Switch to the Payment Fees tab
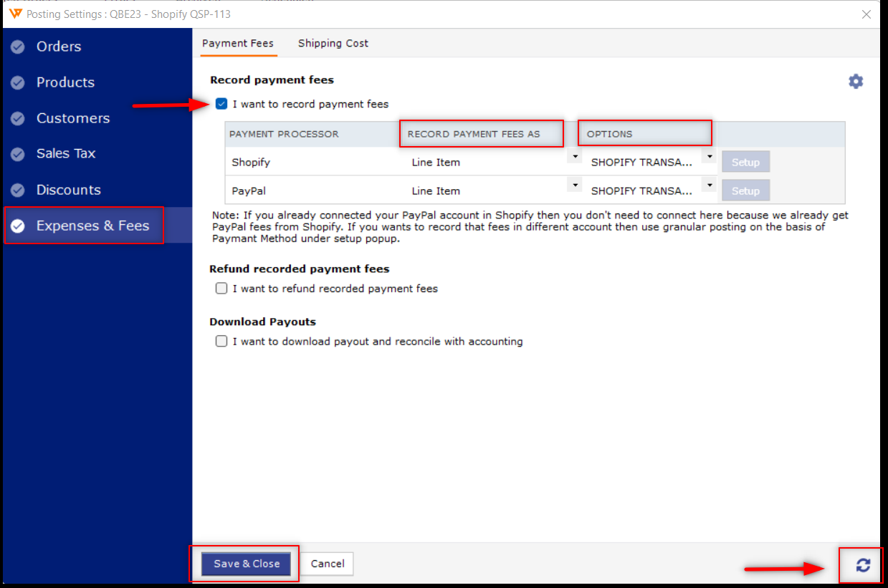 238,43
